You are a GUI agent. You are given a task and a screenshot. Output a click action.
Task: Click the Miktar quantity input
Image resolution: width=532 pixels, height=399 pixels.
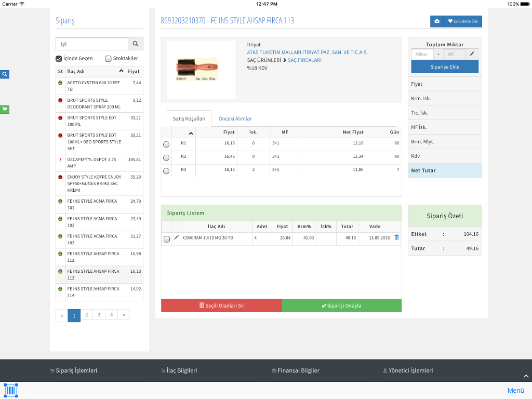(422, 54)
